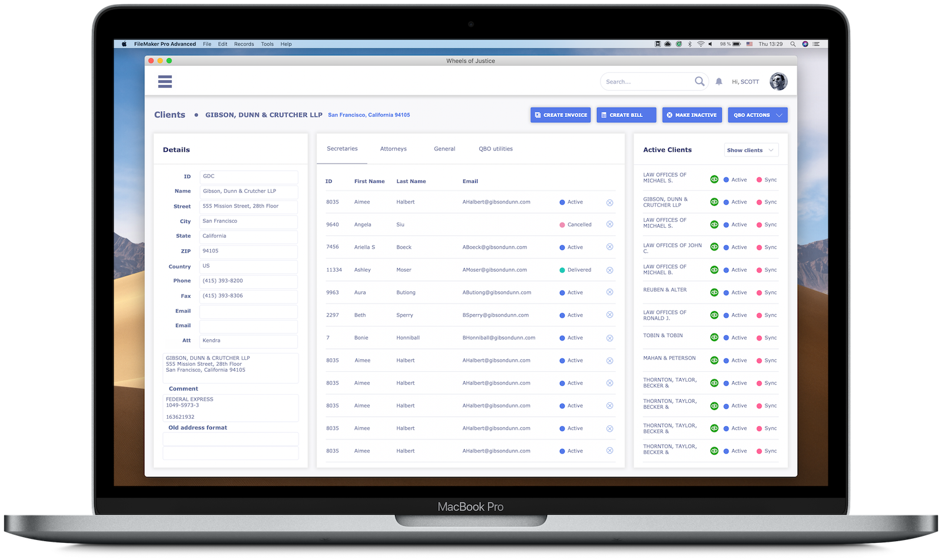Open the Records menu
Viewport: 942px width, 560px height.
coord(244,44)
